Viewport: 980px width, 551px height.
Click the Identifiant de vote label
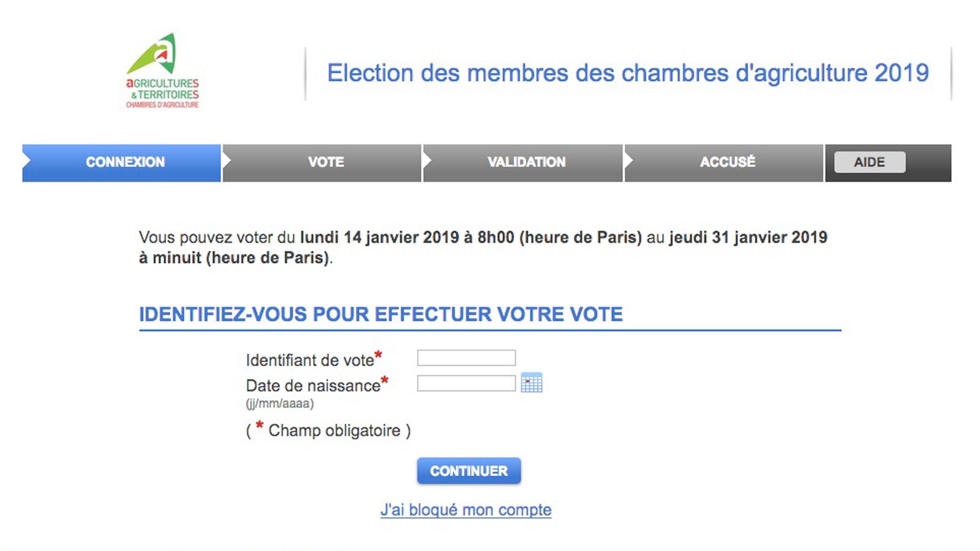click(x=310, y=361)
